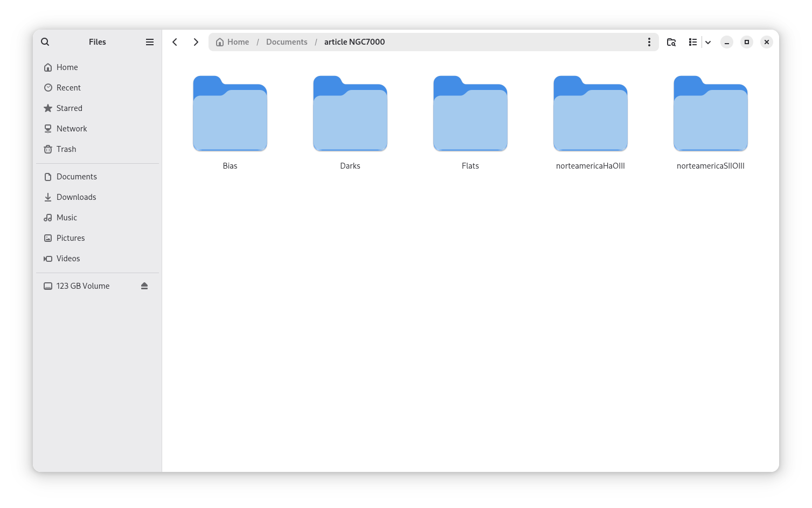
Task: Click the Bias folder name
Action: (x=230, y=166)
